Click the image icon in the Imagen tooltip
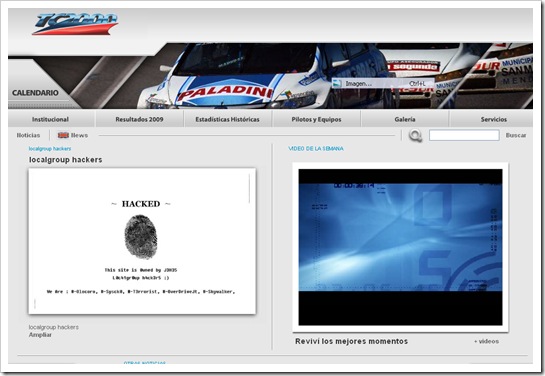This screenshot has height=376, width=545. pyautogui.click(x=337, y=83)
